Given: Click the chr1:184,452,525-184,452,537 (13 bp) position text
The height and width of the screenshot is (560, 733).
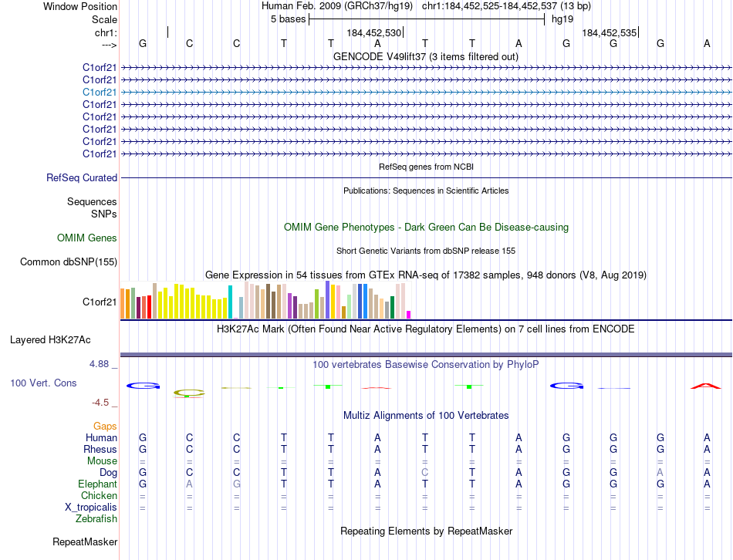Looking at the screenshot, I should click(506, 6).
